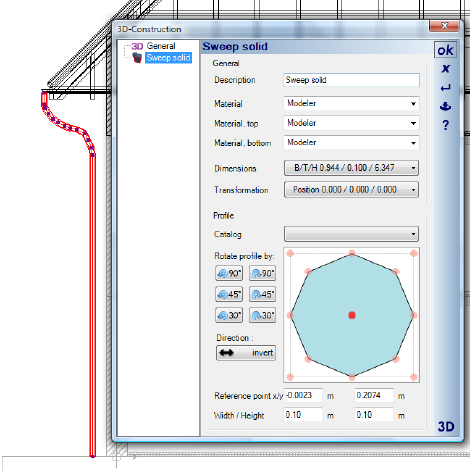Screen dimensions: 470x471
Task: Rotate profile clockwise by 45°
Action: (x=262, y=294)
